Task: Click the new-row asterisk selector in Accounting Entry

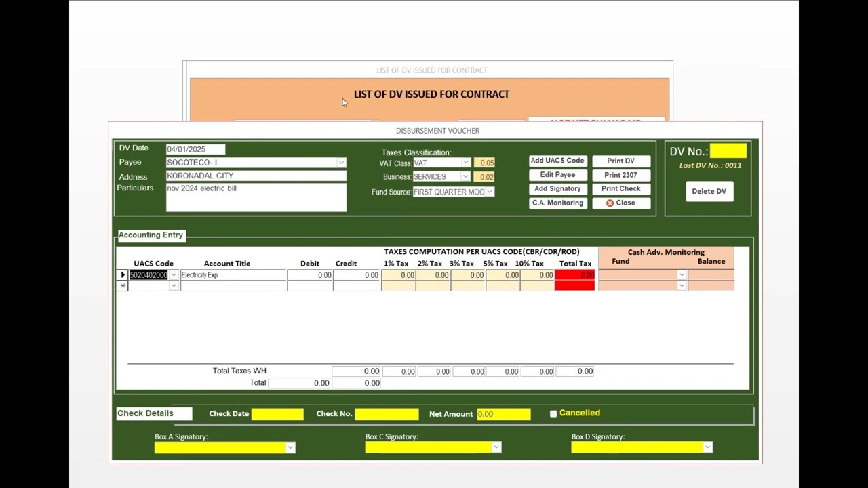Action: click(123, 286)
